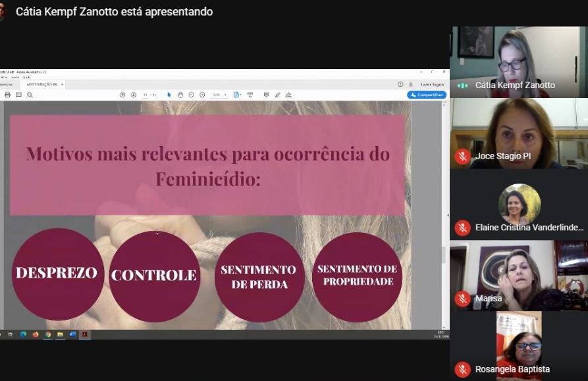Select the hand pan tool
The height and width of the screenshot is (381, 588).
click(180, 95)
